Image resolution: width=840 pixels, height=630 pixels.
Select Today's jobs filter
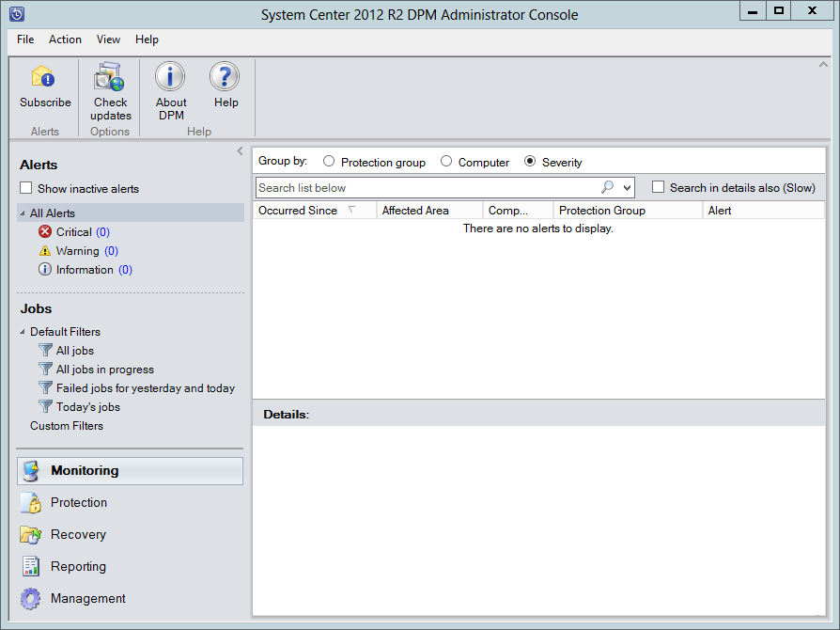pos(88,406)
